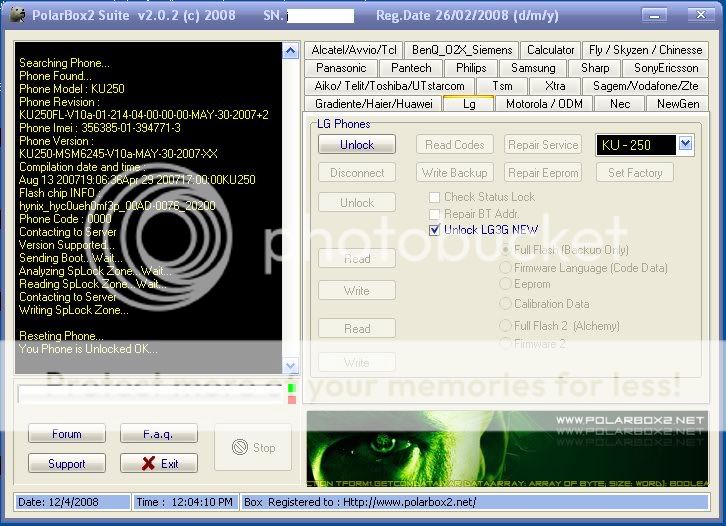Image resolution: width=726 pixels, height=526 pixels.
Task: Click the Support button
Action: coord(67,463)
